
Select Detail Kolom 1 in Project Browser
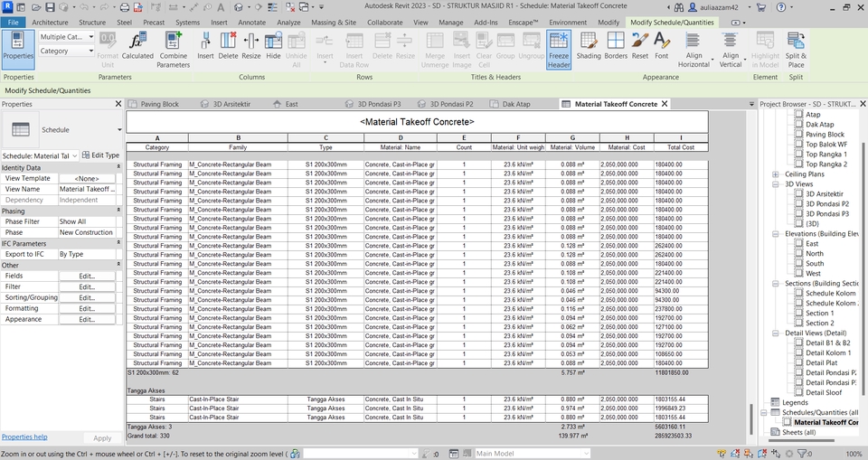(x=828, y=353)
